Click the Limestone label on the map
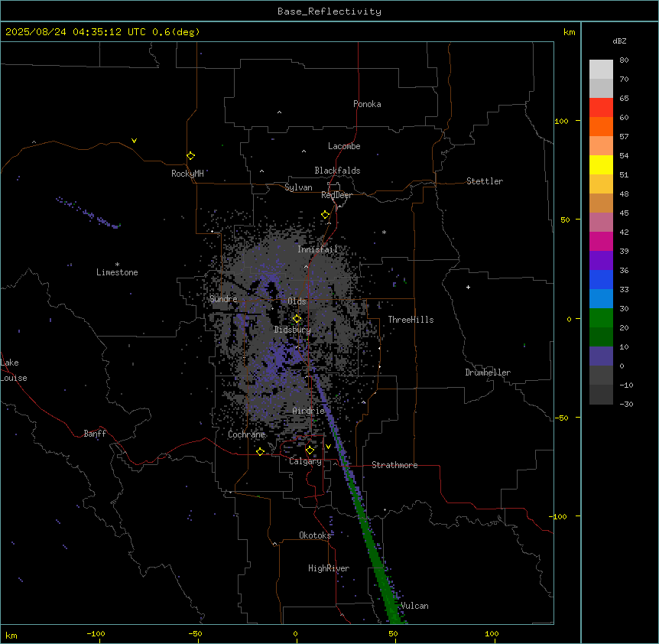Image resolution: width=659 pixels, height=644 pixels. tap(117, 272)
